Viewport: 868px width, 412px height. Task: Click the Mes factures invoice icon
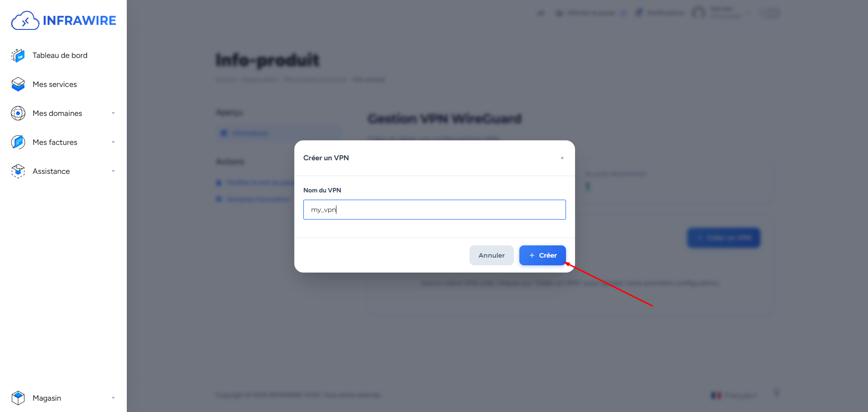(17, 142)
